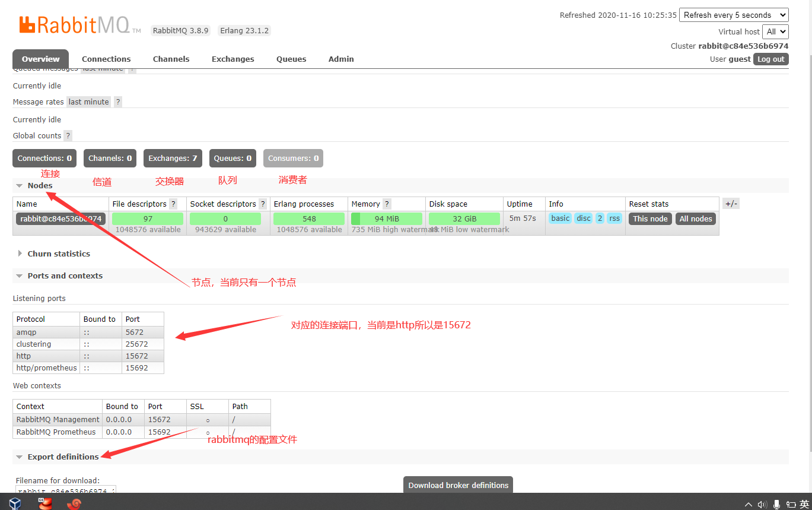
Task: Open node rabbit@c84e536b6974 details
Action: [60, 218]
